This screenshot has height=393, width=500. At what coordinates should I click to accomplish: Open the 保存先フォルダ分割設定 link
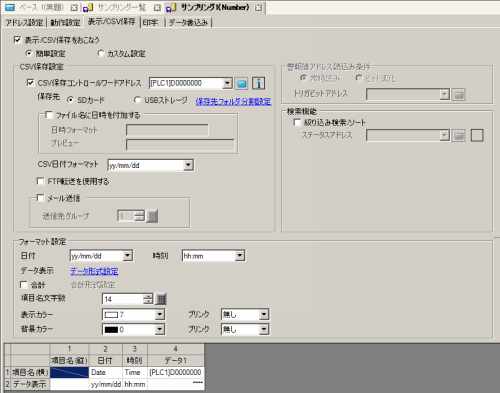tap(233, 101)
